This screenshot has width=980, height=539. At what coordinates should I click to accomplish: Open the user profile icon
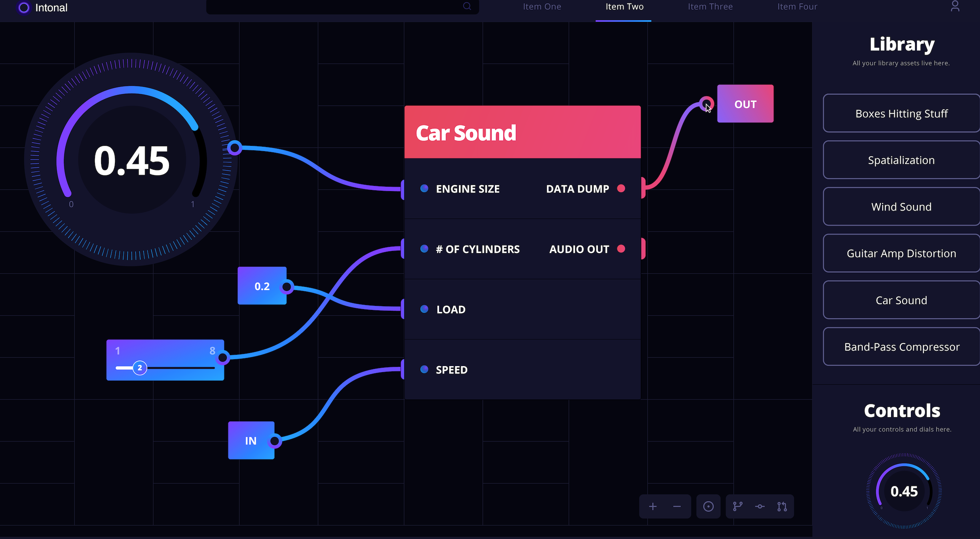[x=955, y=6]
